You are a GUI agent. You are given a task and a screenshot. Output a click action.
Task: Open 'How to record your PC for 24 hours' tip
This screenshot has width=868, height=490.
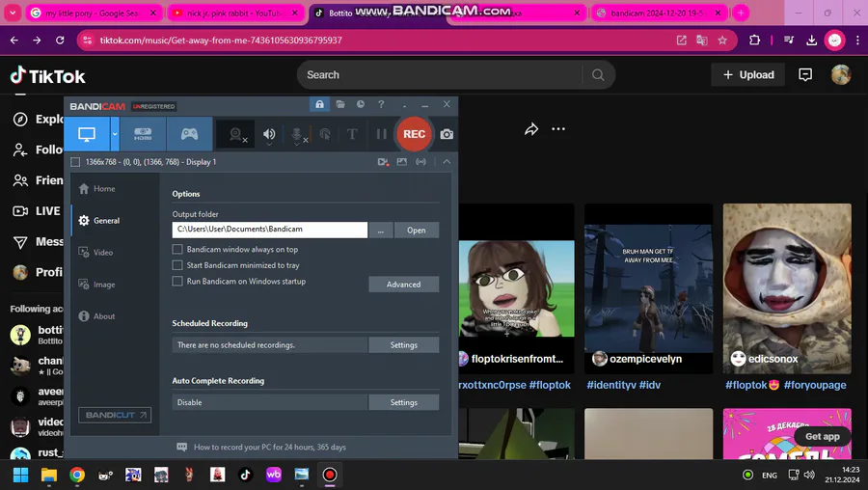[270, 447]
